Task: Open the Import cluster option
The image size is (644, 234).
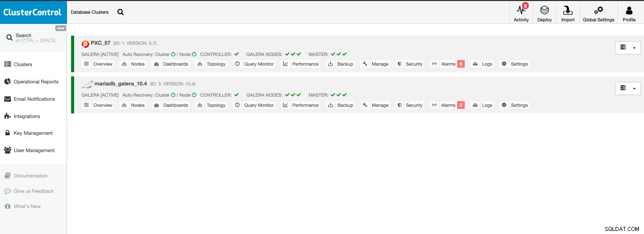Action: (568, 13)
